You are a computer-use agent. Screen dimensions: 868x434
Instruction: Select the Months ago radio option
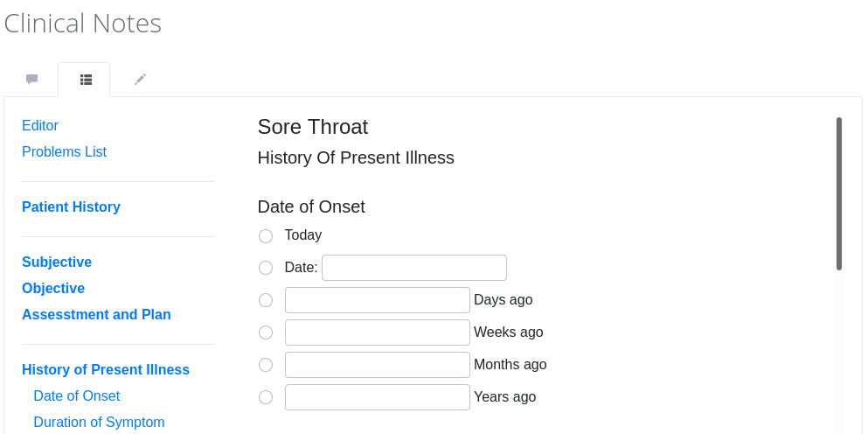(266, 365)
